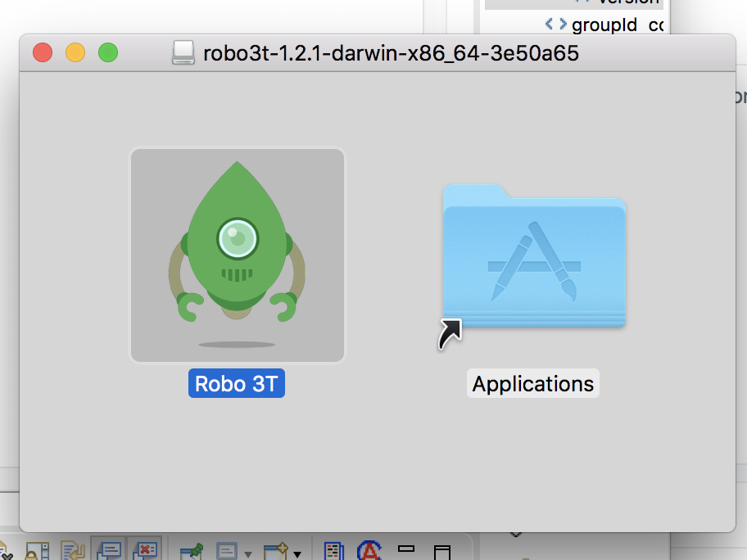Image resolution: width=747 pixels, height=560 pixels.
Task: Click the red A circle icon in Eclipse
Action: (x=369, y=550)
